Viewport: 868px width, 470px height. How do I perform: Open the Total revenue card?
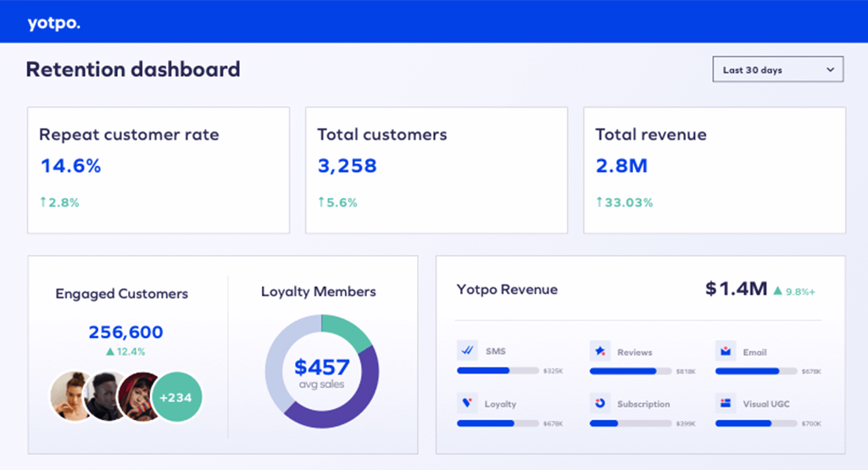[714, 169]
